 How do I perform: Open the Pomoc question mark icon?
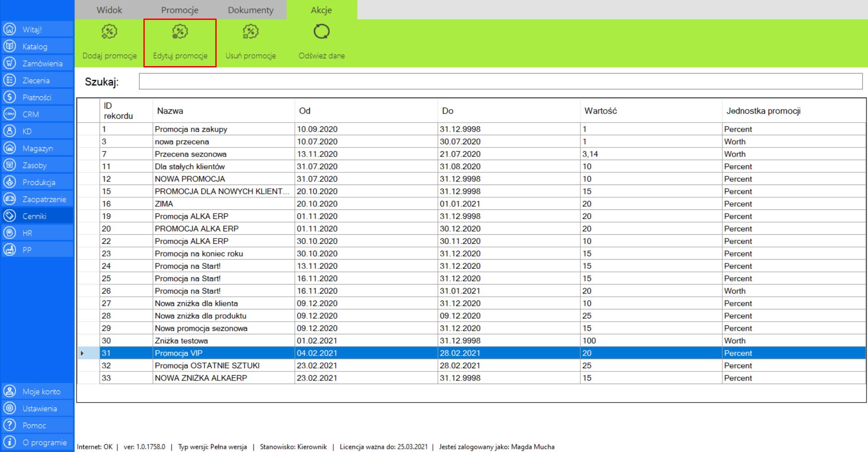pyautogui.click(x=9, y=425)
